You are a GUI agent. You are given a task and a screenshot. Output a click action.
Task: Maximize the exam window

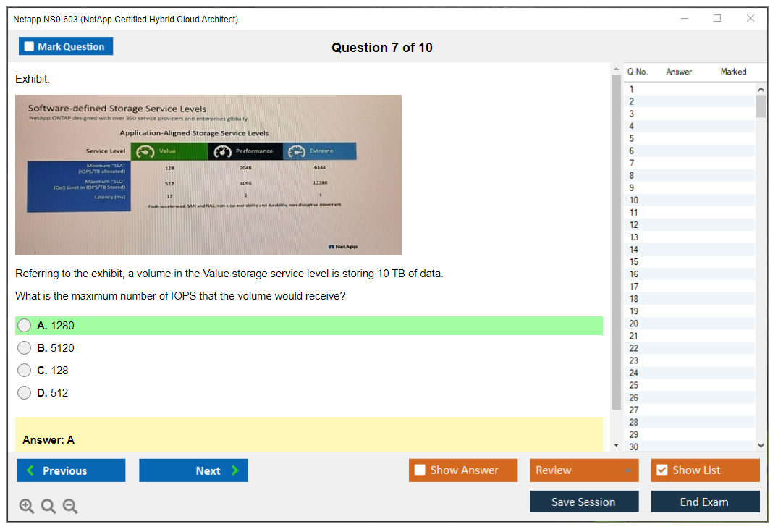(x=717, y=19)
